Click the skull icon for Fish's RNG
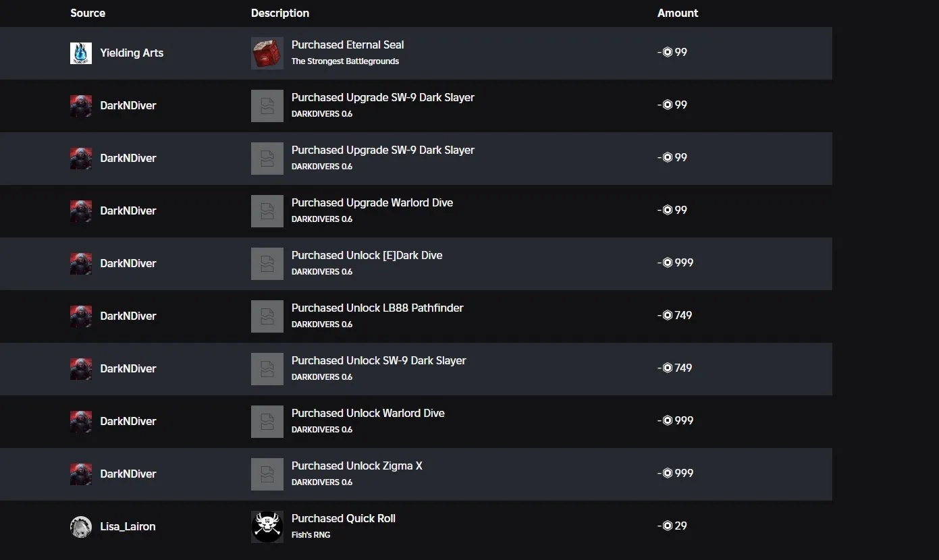 pos(267,526)
